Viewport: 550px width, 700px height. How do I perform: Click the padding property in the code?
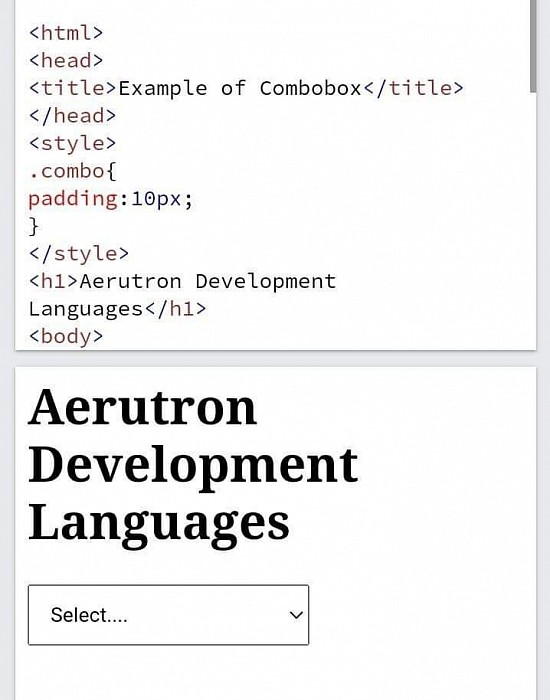coord(73,199)
